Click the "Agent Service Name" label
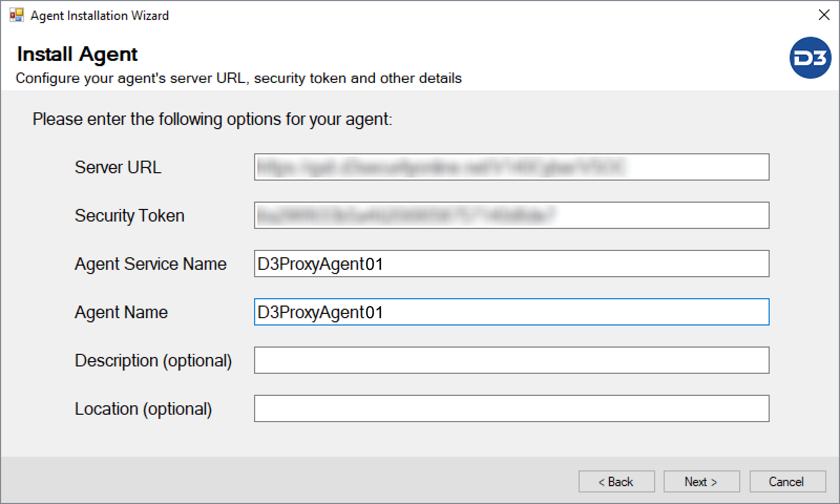The height and width of the screenshot is (504, 840). coord(150,264)
